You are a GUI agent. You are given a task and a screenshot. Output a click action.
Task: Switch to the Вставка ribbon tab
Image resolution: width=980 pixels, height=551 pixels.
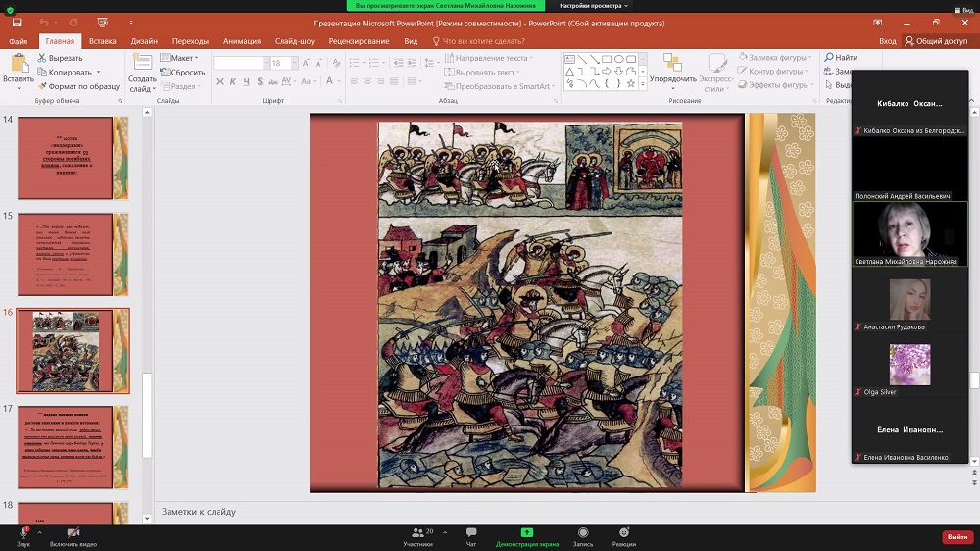(x=102, y=41)
